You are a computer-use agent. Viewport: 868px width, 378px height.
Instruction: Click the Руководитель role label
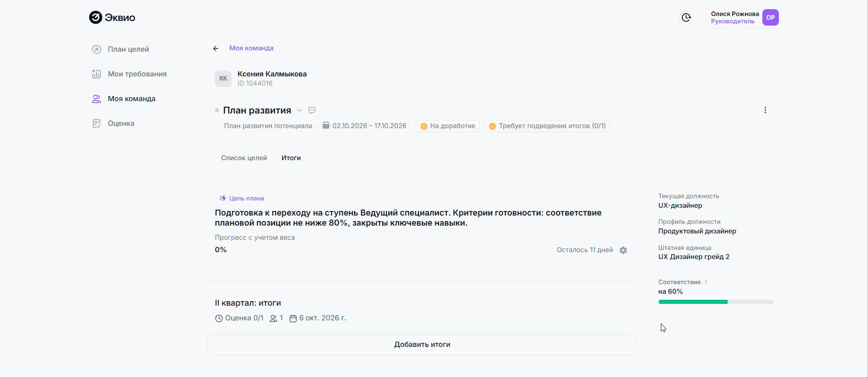[733, 22]
